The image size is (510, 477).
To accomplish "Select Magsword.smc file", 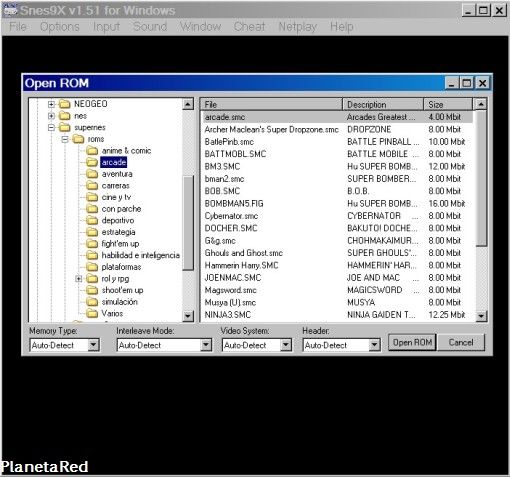I will pos(337,290).
